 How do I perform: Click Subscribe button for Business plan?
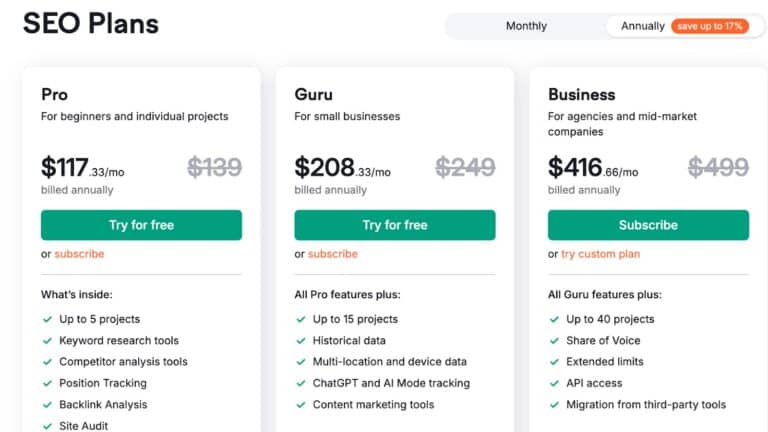648,225
